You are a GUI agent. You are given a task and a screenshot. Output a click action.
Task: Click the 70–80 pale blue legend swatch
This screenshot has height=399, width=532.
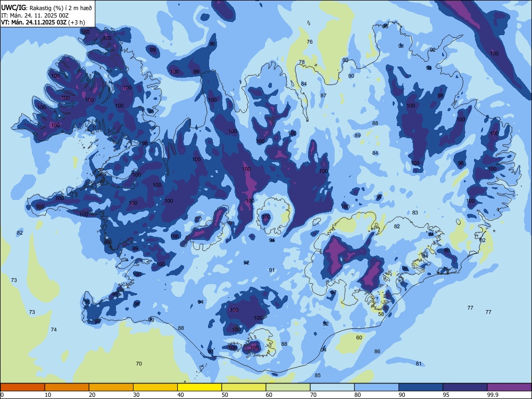[332, 387]
